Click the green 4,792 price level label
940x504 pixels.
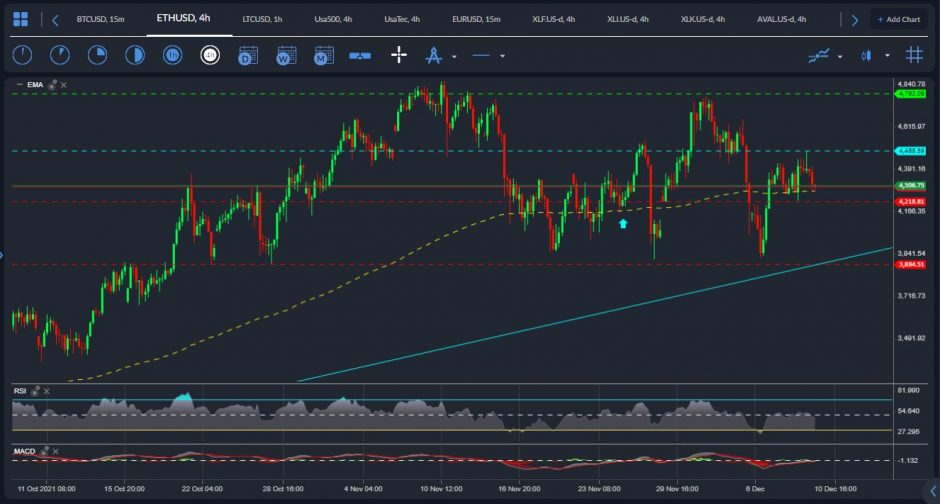(910, 94)
